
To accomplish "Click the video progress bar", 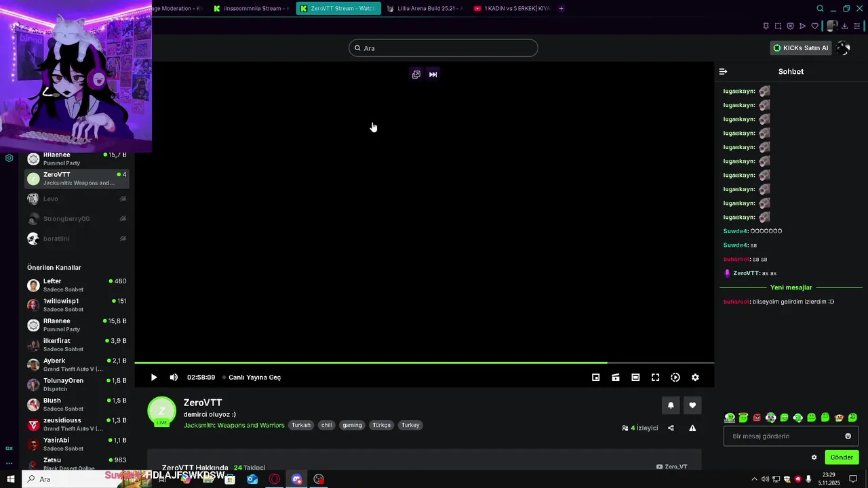I will click(x=424, y=363).
